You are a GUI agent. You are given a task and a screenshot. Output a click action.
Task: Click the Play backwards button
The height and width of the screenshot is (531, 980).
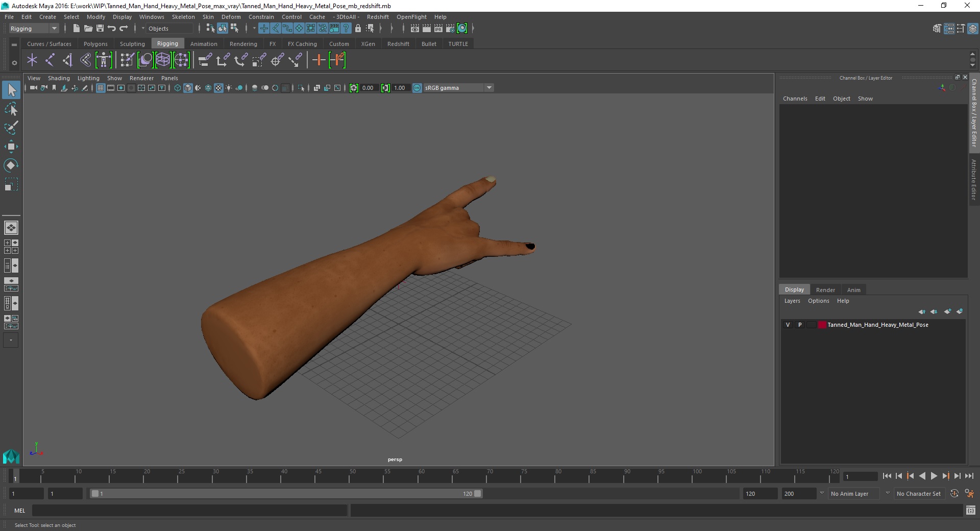922,476
